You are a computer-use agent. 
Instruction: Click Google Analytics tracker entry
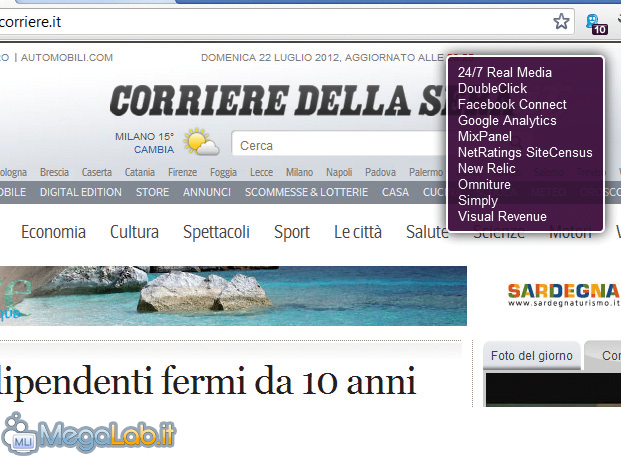(507, 121)
